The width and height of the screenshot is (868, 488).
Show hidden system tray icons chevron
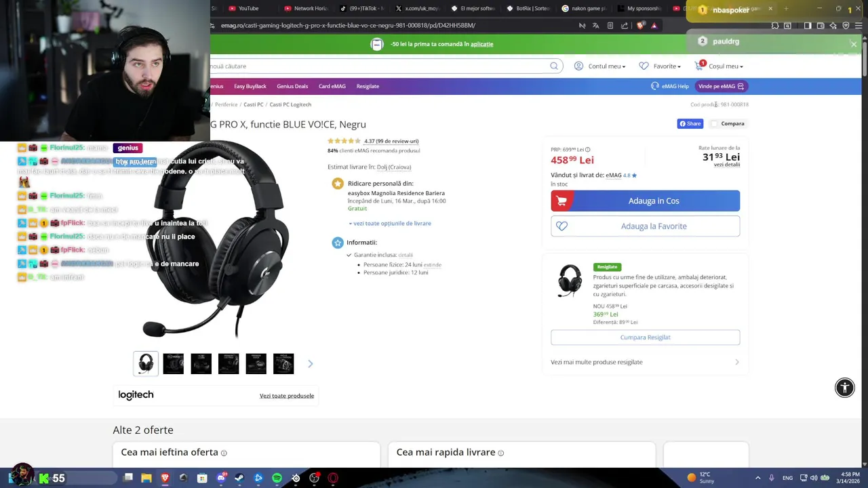757,478
